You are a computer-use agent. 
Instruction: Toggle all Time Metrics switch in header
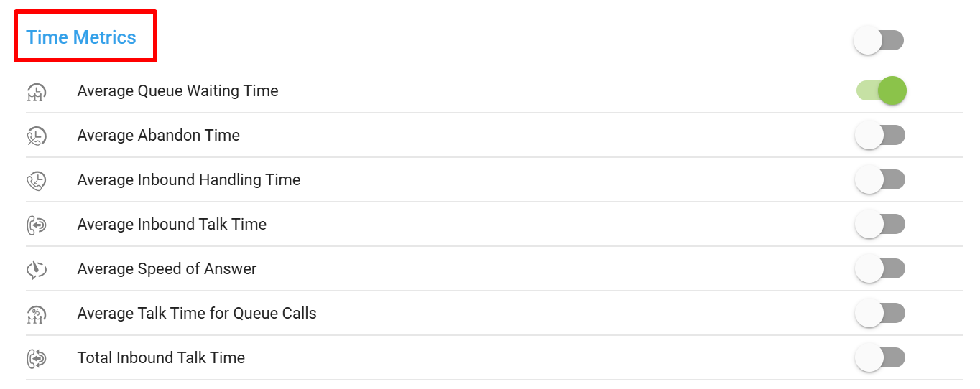[x=879, y=40]
